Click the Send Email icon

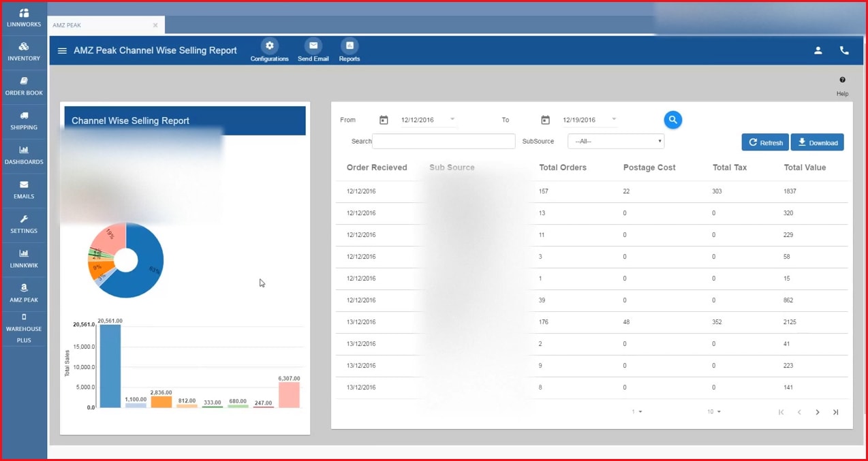(x=313, y=46)
